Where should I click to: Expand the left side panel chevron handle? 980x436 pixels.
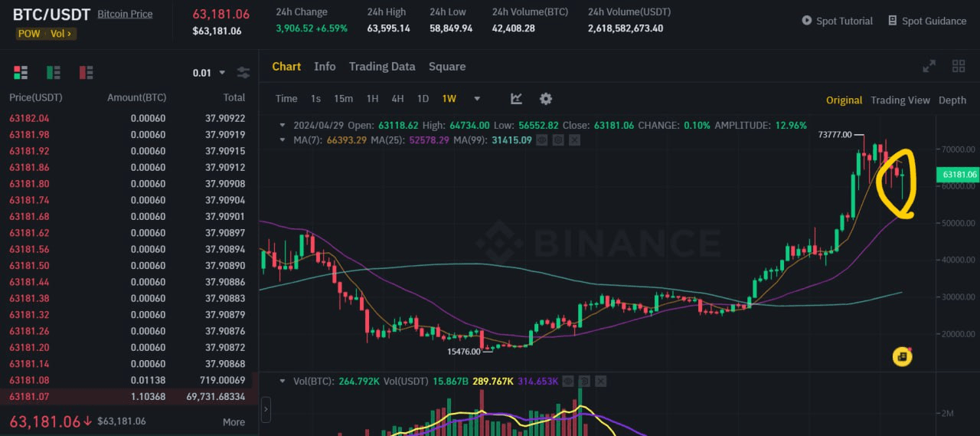[x=266, y=410]
